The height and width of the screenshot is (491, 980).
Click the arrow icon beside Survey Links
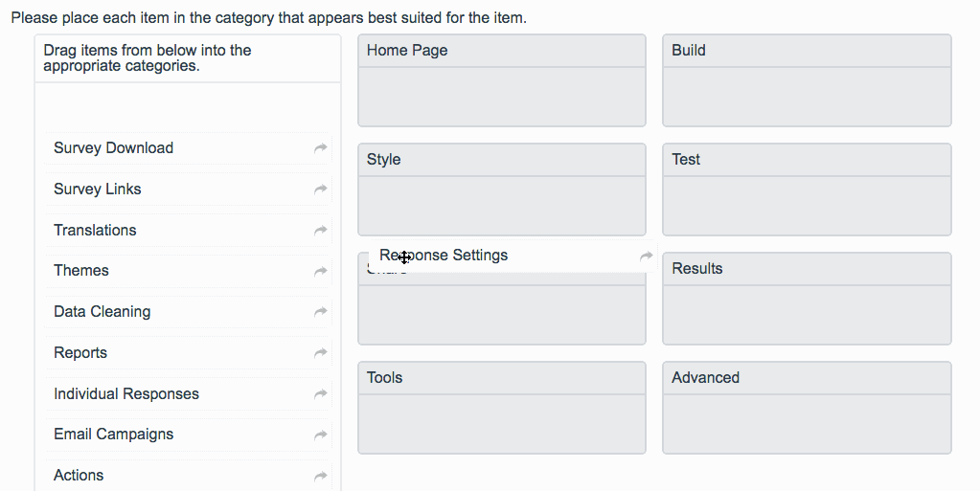click(x=320, y=190)
